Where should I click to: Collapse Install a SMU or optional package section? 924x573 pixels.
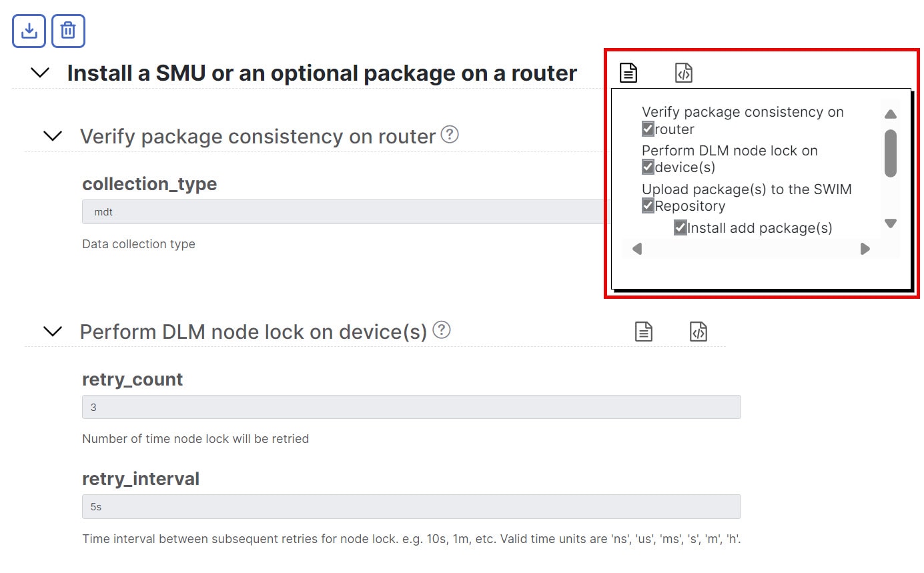coord(41,73)
